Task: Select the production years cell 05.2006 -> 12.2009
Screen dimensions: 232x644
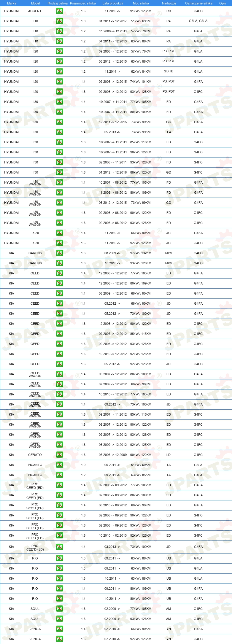Action: (113, 455)
